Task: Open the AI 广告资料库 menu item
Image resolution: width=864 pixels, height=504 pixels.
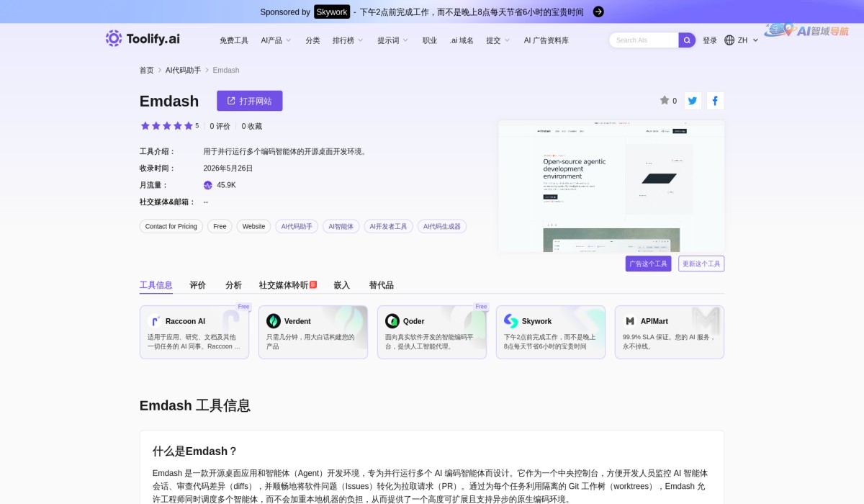Action: 546,40
